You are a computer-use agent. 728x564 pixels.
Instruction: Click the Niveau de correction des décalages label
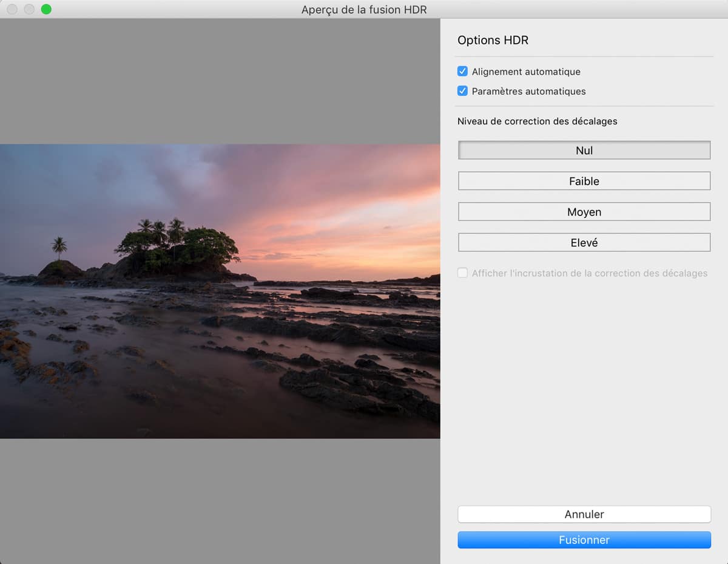[537, 121]
